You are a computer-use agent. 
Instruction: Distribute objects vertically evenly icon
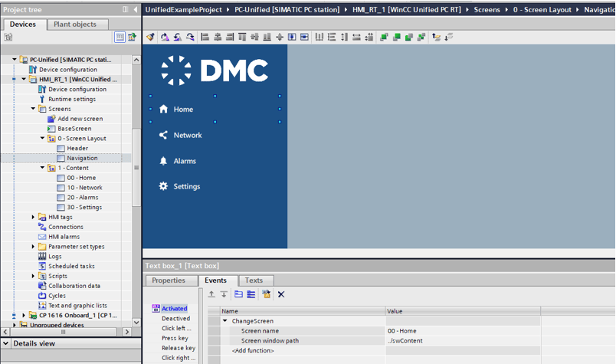[332, 37]
